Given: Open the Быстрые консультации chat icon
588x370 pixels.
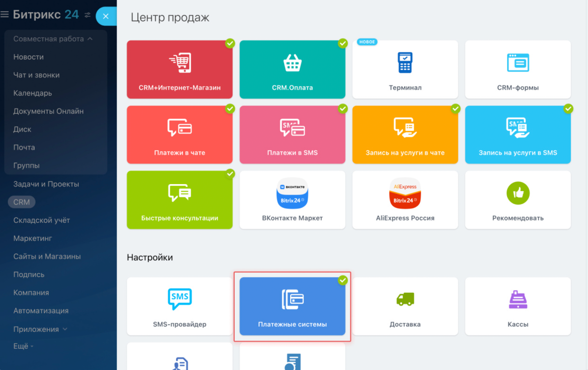Looking at the screenshot, I should click(x=180, y=193).
